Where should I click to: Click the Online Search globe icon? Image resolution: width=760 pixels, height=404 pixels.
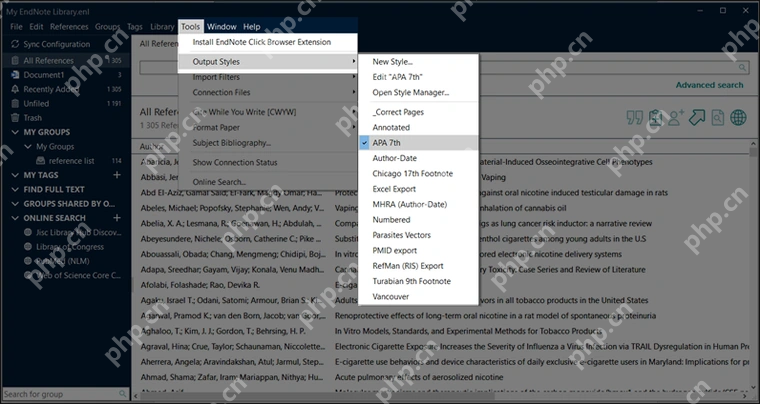pos(738,118)
